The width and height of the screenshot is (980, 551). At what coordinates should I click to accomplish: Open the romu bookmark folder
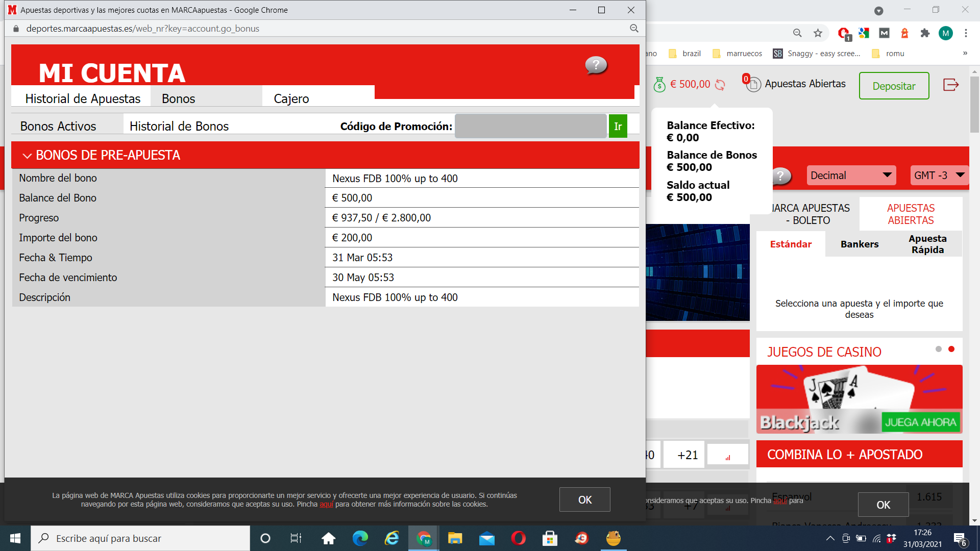[x=888, y=54]
